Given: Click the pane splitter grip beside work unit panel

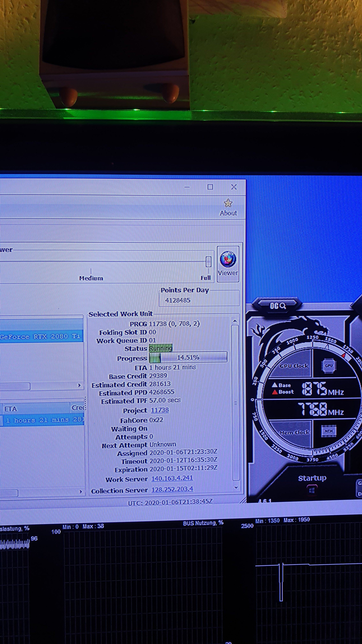Looking at the screenshot, I should click(86, 403).
